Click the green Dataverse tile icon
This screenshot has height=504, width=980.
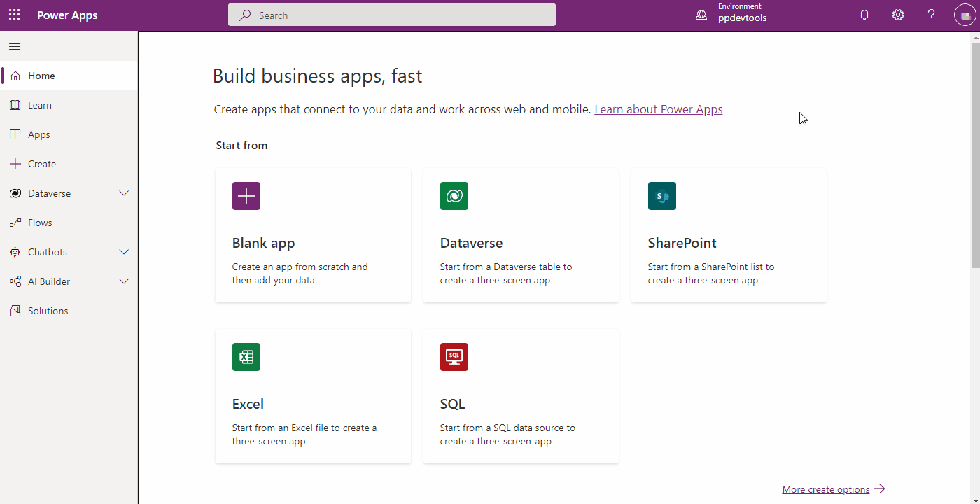[x=454, y=196]
